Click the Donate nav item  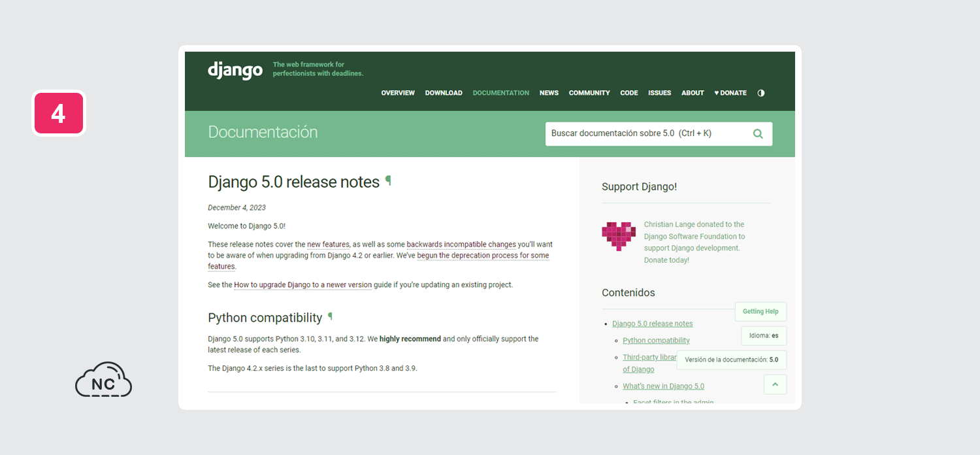pyautogui.click(x=730, y=93)
